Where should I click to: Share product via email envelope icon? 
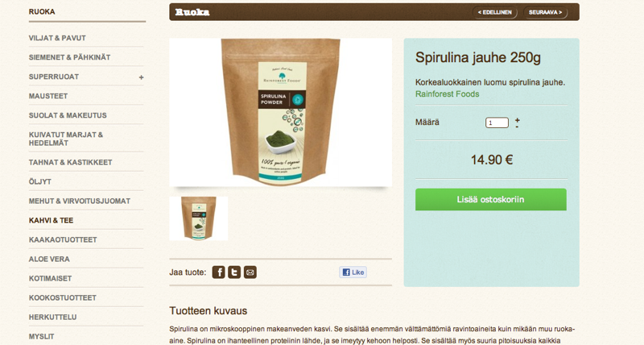pos(250,272)
